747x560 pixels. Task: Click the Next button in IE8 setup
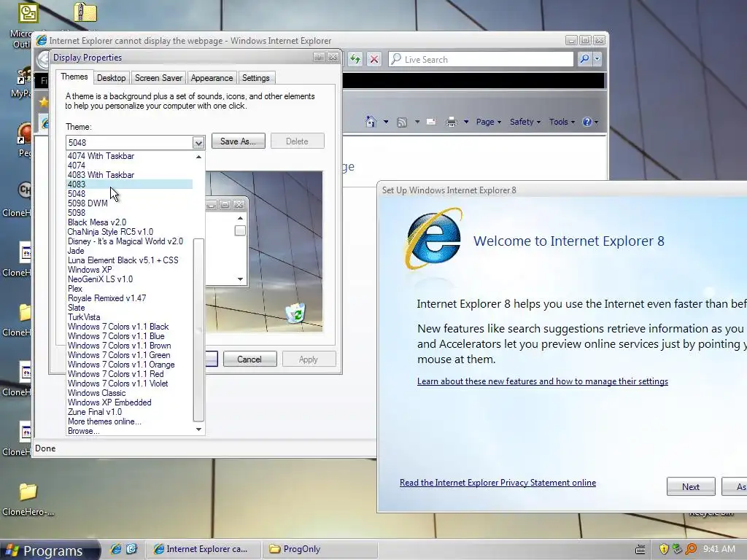tap(691, 486)
